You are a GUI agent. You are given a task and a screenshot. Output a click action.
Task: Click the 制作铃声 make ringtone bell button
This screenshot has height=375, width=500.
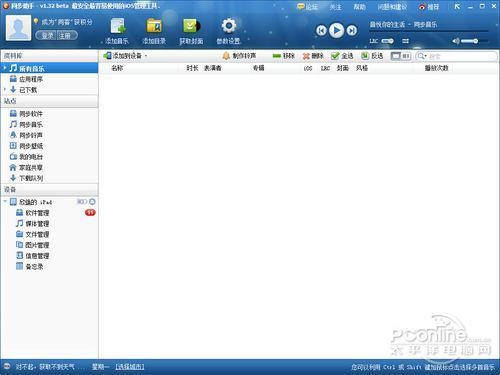click(239, 56)
